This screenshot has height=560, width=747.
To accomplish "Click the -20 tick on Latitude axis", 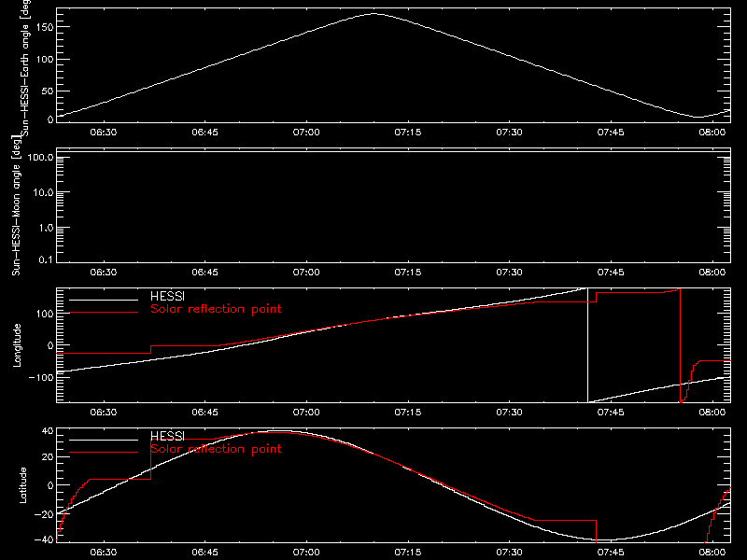I will click(x=44, y=514).
